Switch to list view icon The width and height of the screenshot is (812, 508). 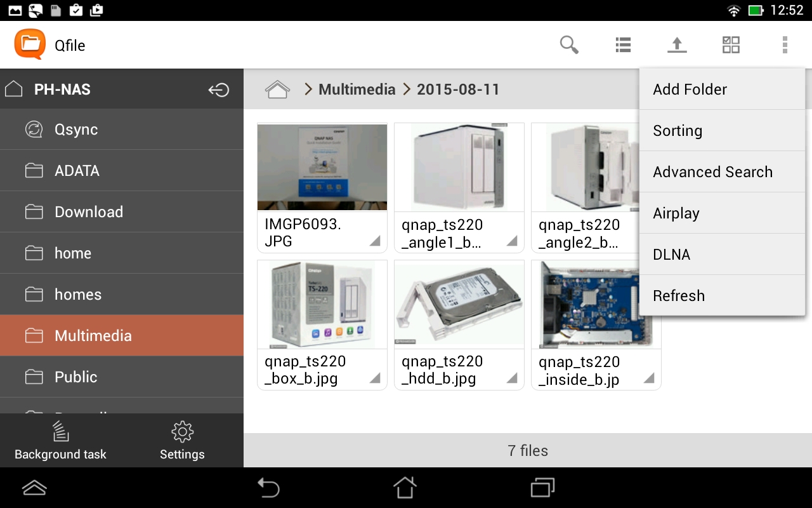[x=623, y=45]
